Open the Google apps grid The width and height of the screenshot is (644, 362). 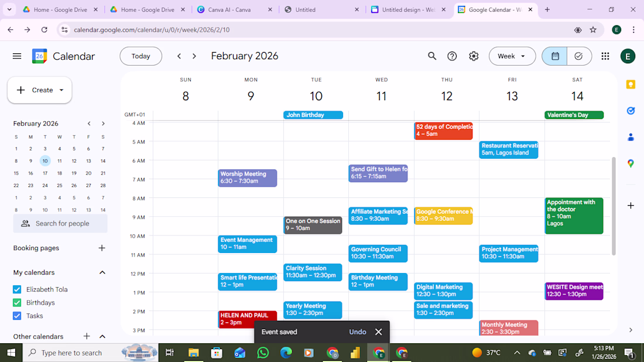605,56
